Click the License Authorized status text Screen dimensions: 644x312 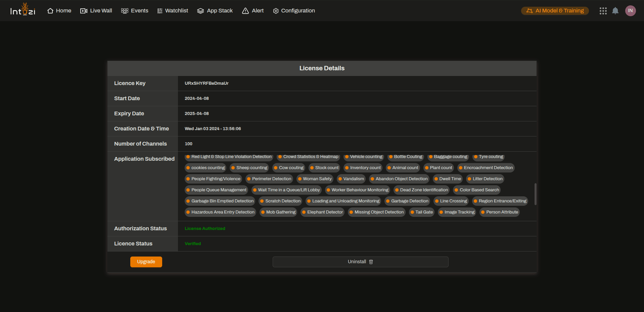(205, 229)
